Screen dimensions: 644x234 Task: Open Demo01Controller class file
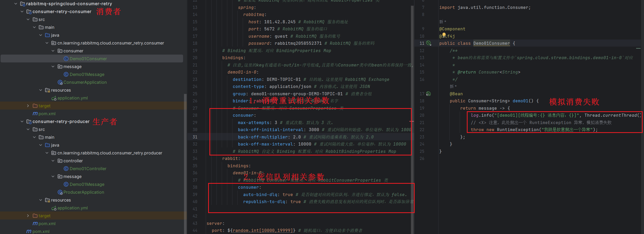tap(88, 169)
